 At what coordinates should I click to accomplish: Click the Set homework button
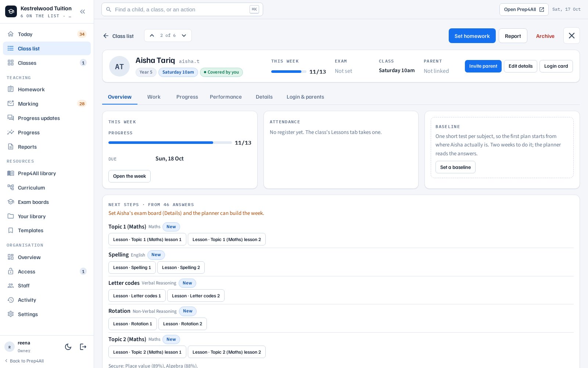pos(472,36)
